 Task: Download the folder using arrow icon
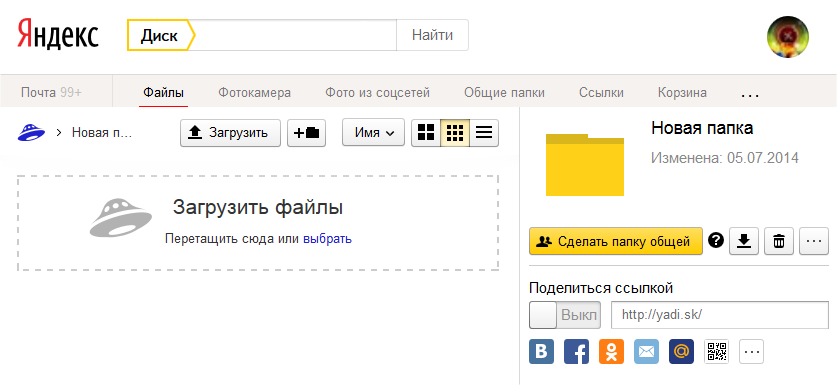(744, 241)
